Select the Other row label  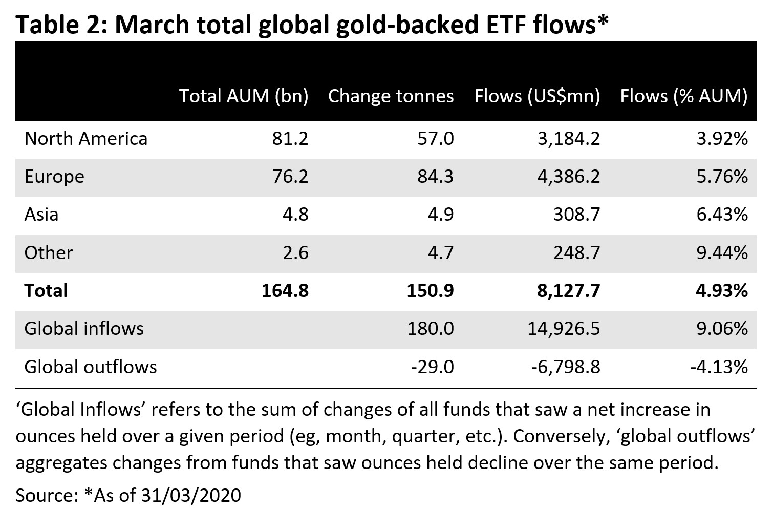click(49, 252)
